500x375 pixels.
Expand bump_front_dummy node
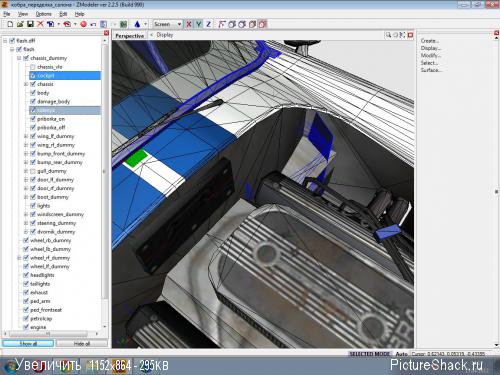click(x=26, y=154)
